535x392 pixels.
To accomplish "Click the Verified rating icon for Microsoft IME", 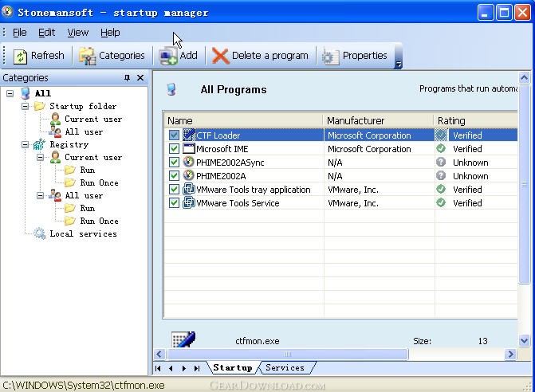I will [x=441, y=148].
